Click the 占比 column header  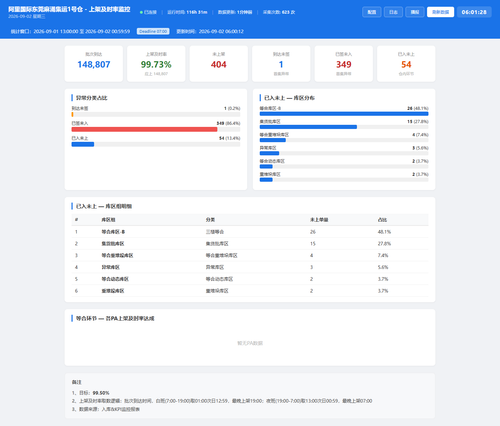[x=382, y=220]
